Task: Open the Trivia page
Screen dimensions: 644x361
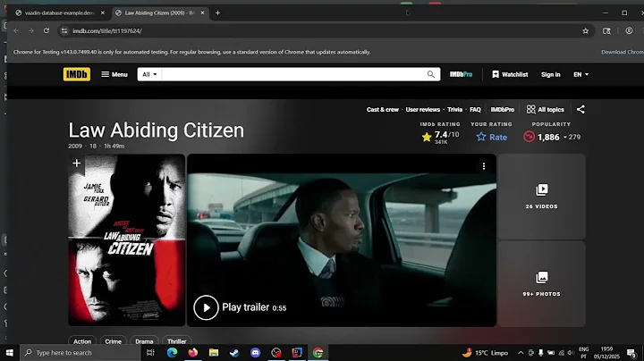Action: coord(454,110)
